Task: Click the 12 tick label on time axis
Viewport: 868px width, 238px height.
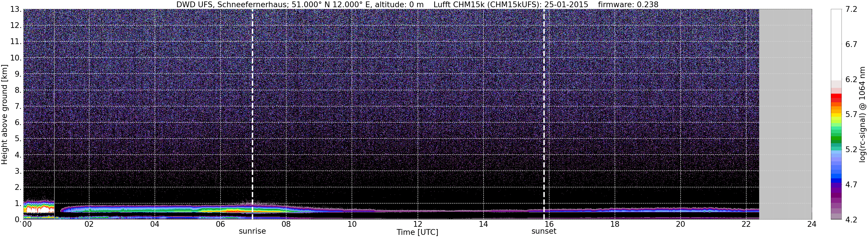Action: [x=417, y=224]
